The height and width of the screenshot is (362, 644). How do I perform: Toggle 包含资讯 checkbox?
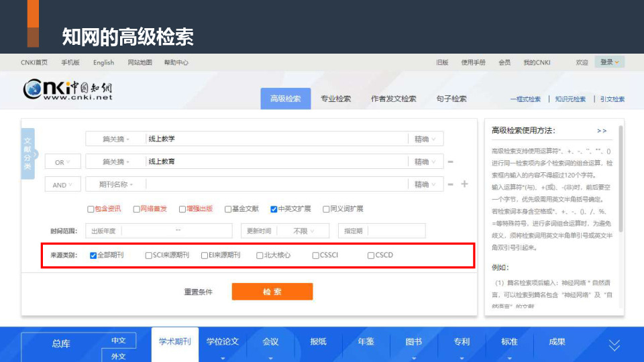click(91, 209)
